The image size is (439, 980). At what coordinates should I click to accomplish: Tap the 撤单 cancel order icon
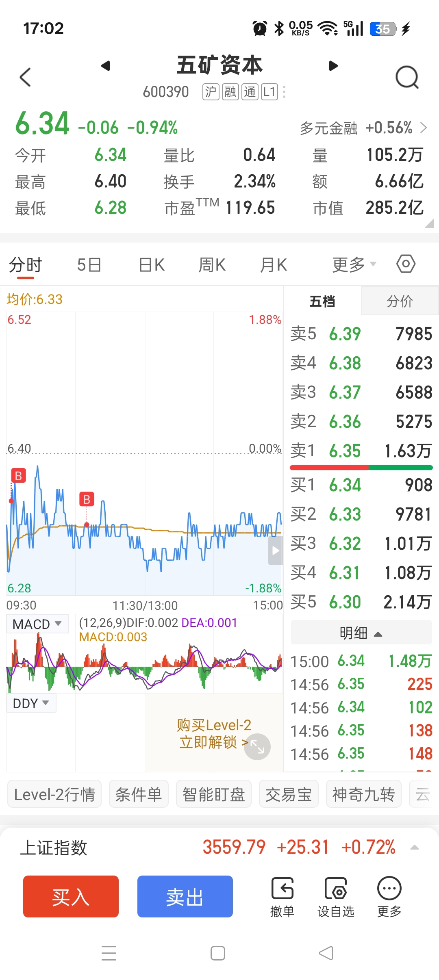282,897
